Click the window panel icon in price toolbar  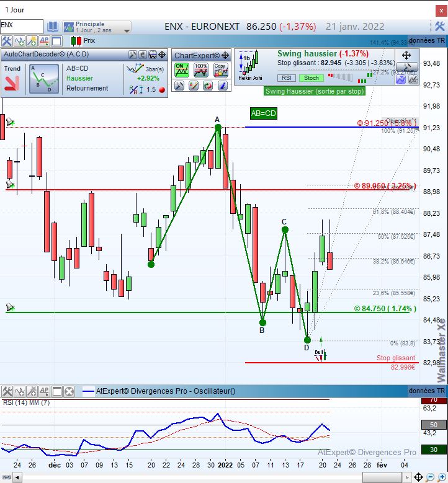56,41
